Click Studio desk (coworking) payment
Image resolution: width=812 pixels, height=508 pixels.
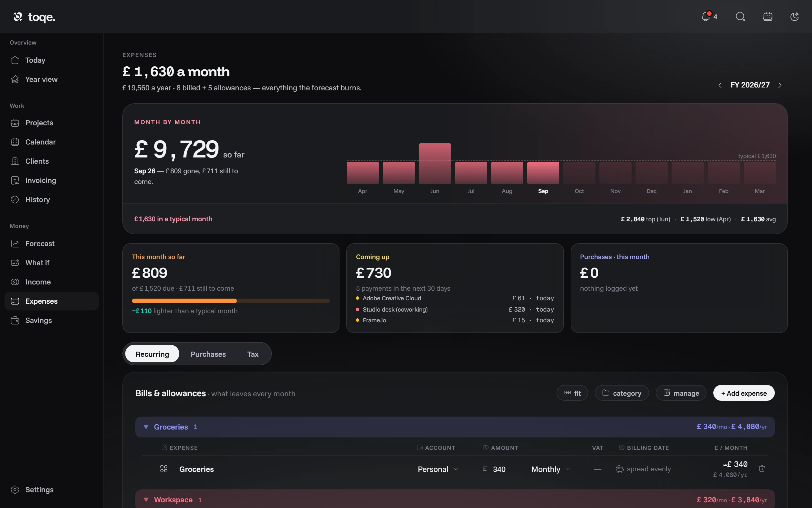(455, 309)
